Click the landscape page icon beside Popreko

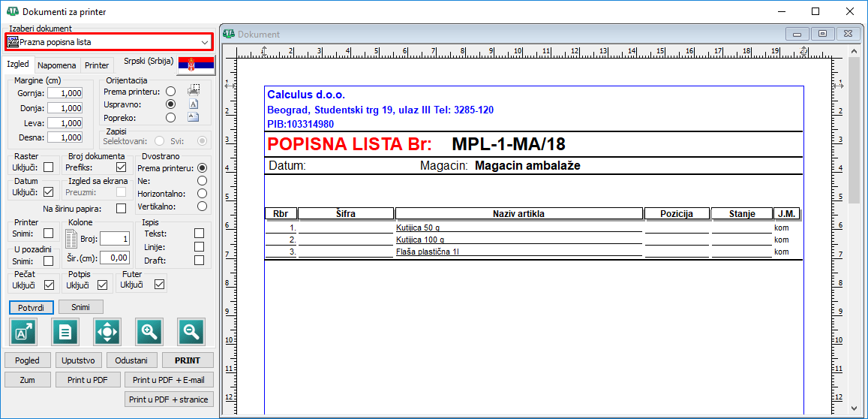193,117
